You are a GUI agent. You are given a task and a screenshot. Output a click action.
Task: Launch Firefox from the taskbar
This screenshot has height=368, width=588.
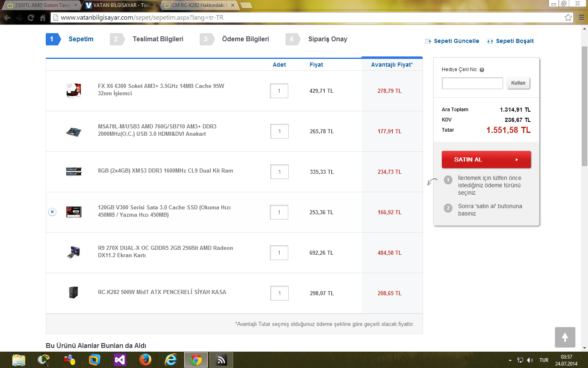(145, 360)
